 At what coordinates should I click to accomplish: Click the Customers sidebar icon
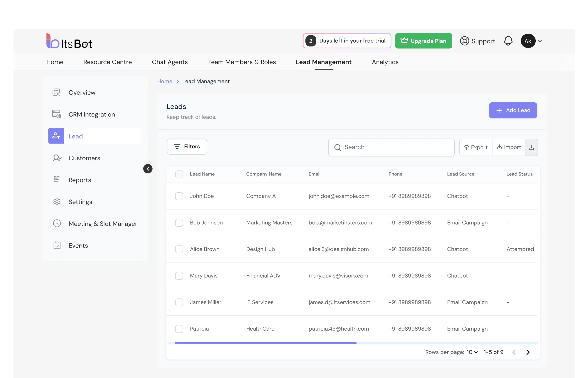point(57,158)
